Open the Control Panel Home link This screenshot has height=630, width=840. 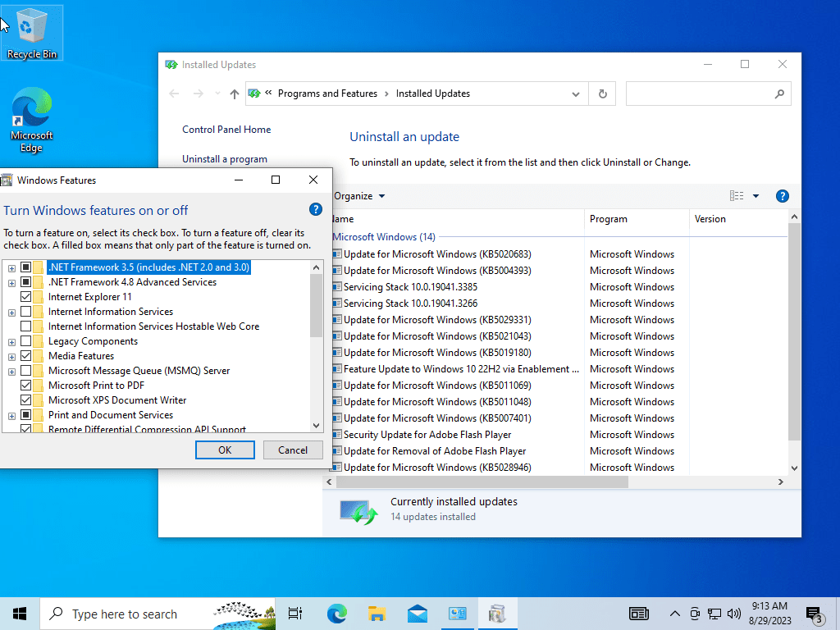[226, 130]
